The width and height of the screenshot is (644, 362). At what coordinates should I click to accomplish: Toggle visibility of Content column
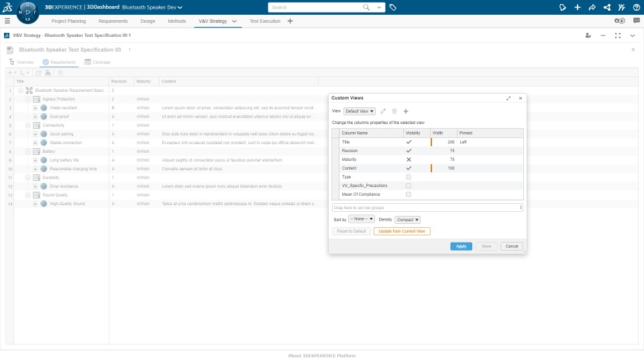tap(409, 168)
